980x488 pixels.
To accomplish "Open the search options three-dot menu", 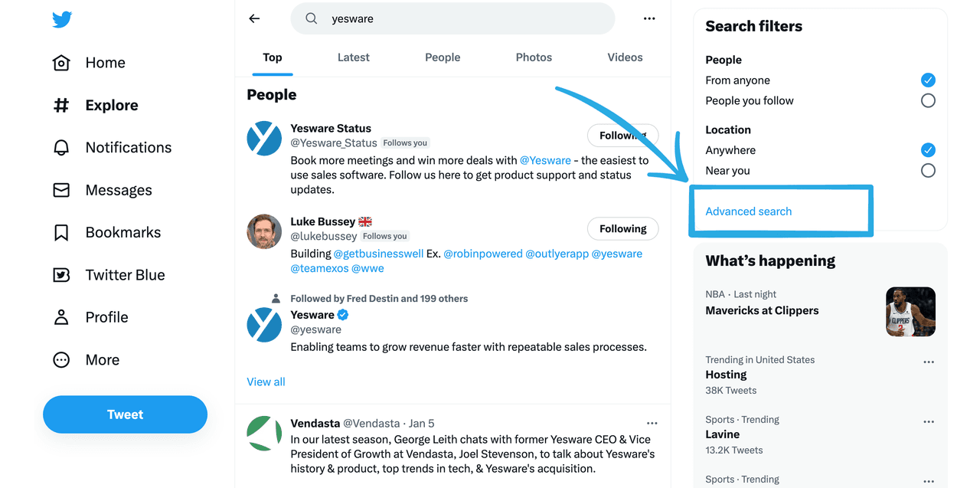I will pyautogui.click(x=649, y=19).
